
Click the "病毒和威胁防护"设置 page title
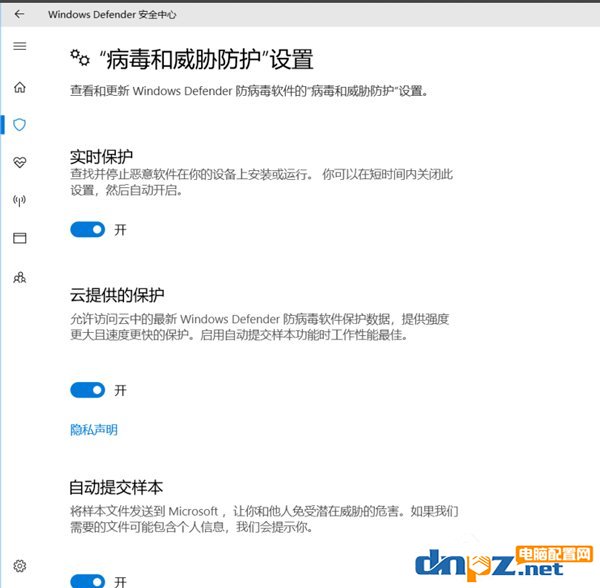[207, 59]
